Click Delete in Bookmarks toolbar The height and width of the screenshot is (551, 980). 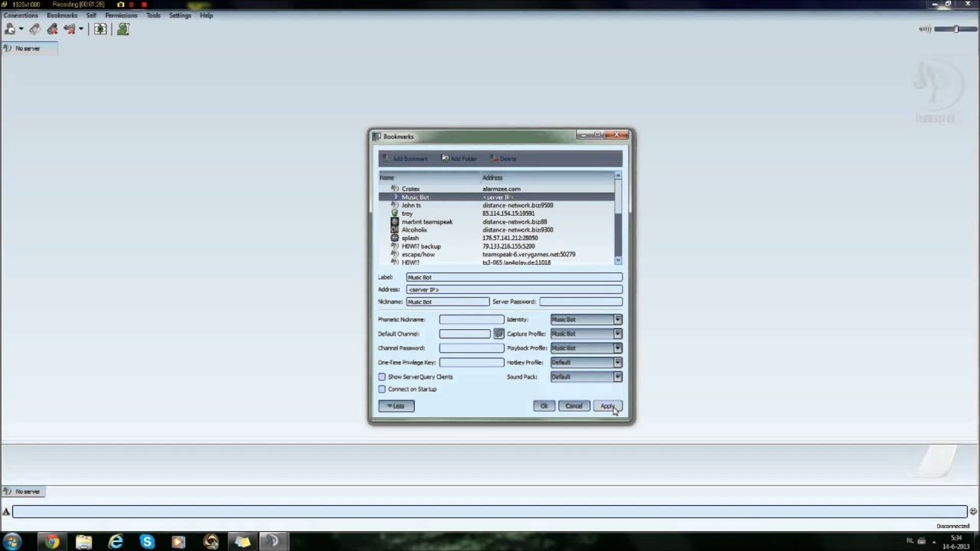[503, 158]
